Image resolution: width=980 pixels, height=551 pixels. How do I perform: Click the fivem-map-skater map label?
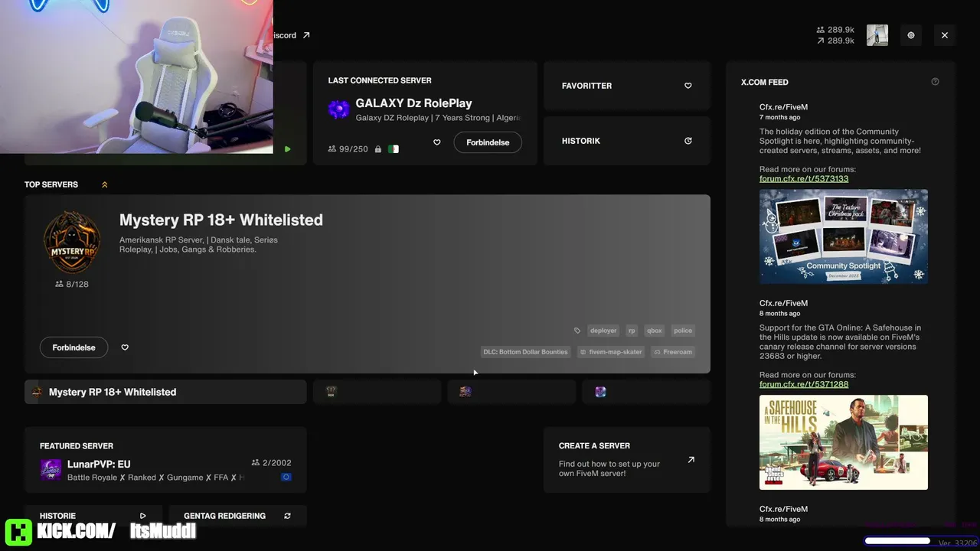pyautogui.click(x=611, y=352)
